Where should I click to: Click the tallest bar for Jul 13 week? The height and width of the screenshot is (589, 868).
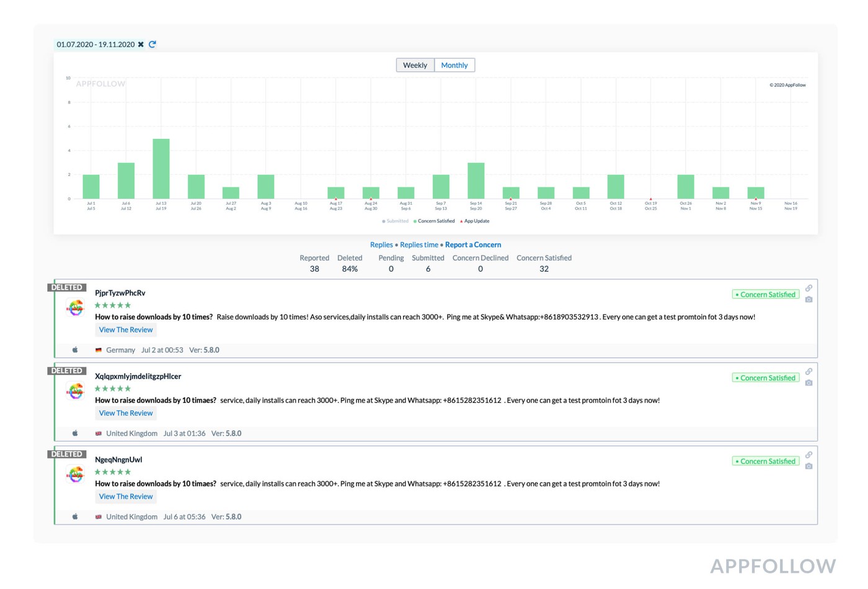click(x=161, y=169)
